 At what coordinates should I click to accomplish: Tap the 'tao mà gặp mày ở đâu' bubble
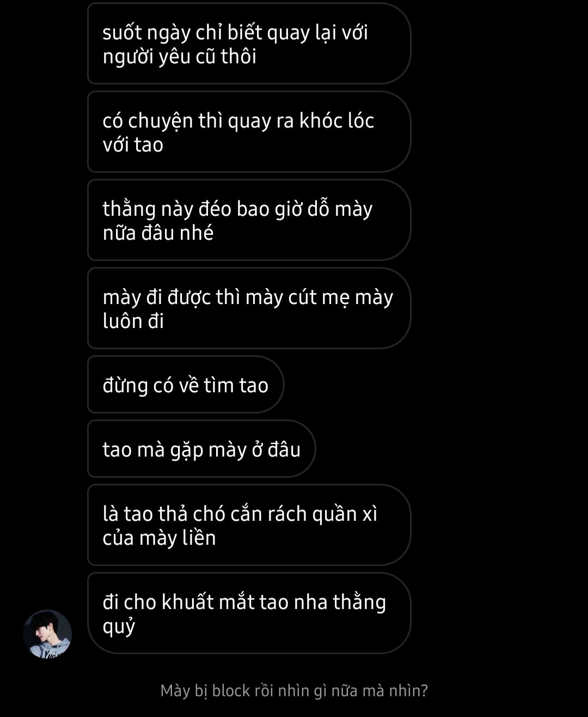point(201,449)
